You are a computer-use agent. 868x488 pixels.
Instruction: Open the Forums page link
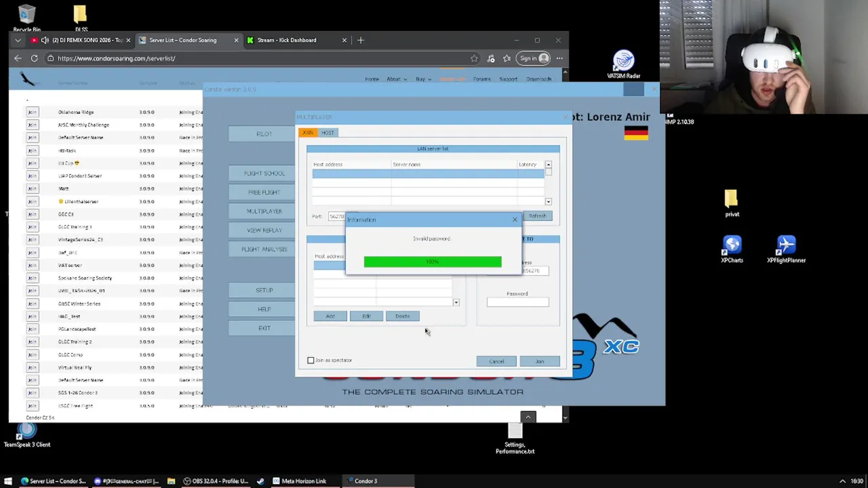click(x=481, y=79)
